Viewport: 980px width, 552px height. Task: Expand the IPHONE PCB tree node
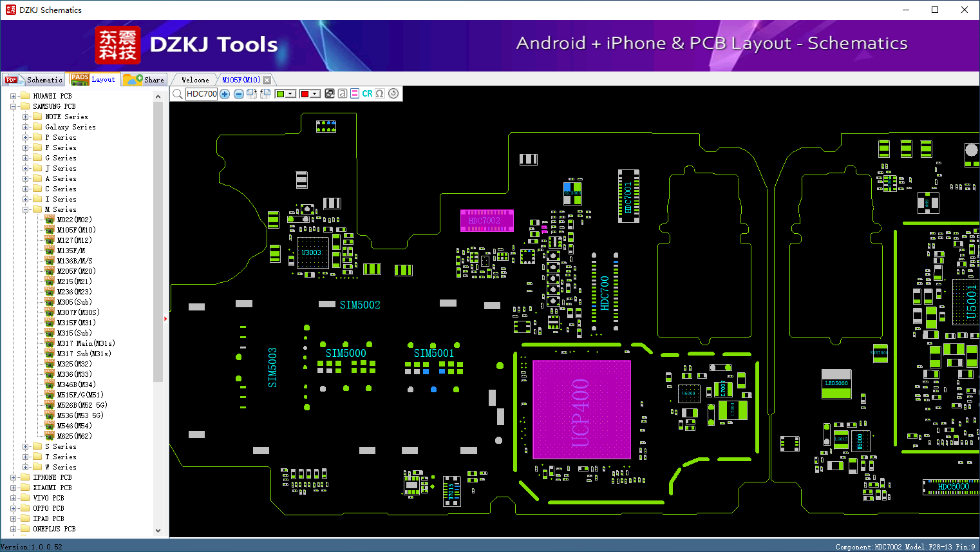[14, 477]
